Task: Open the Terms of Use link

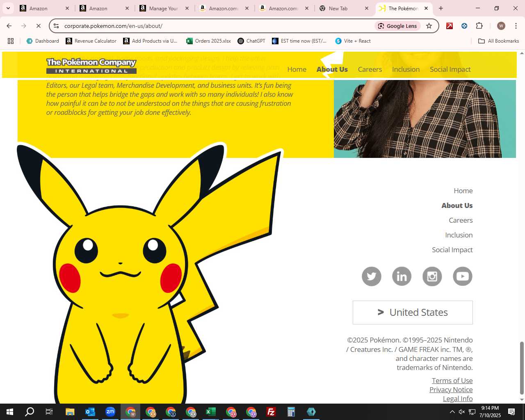Action: [x=452, y=381]
